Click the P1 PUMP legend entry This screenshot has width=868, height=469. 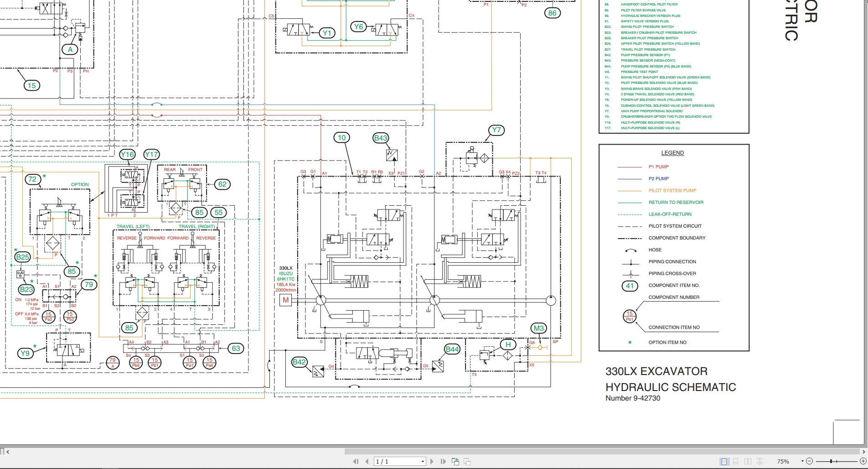[x=659, y=167]
